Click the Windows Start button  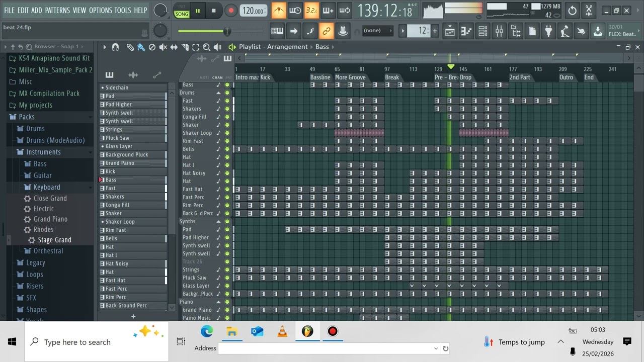(12, 342)
